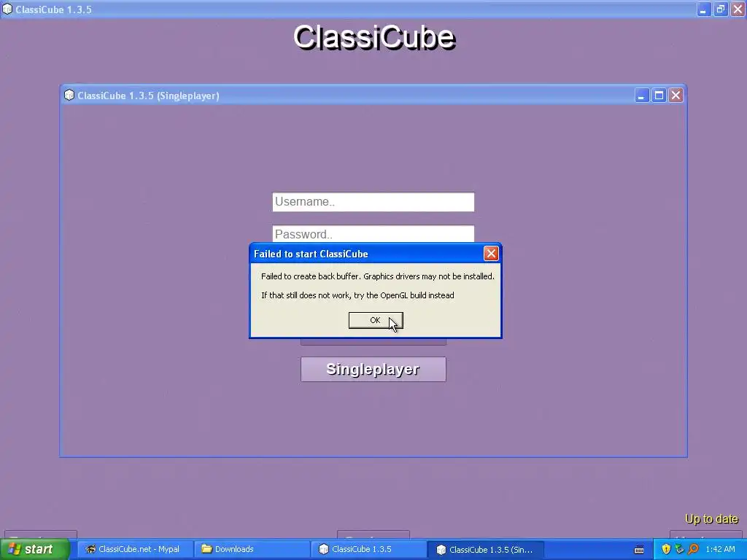747x560 pixels.
Task: Click the cube icon in launcher title bar
Action: pyautogui.click(x=7, y=9)
